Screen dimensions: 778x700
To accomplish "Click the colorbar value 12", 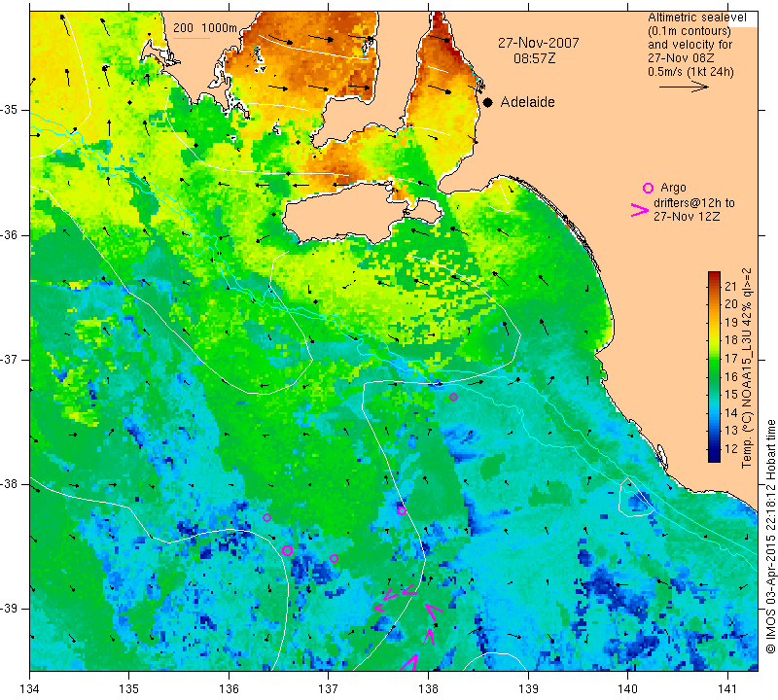I will click(731, 448).
